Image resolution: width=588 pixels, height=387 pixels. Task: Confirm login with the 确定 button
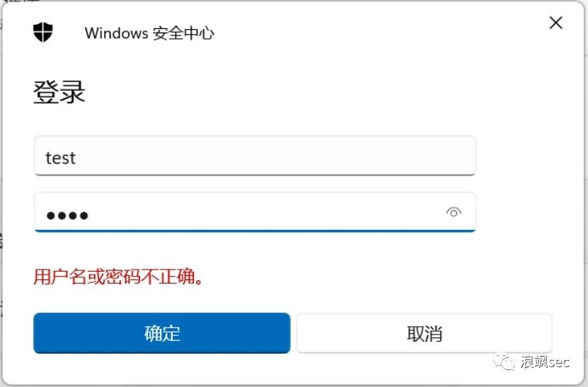click(162, 333)
